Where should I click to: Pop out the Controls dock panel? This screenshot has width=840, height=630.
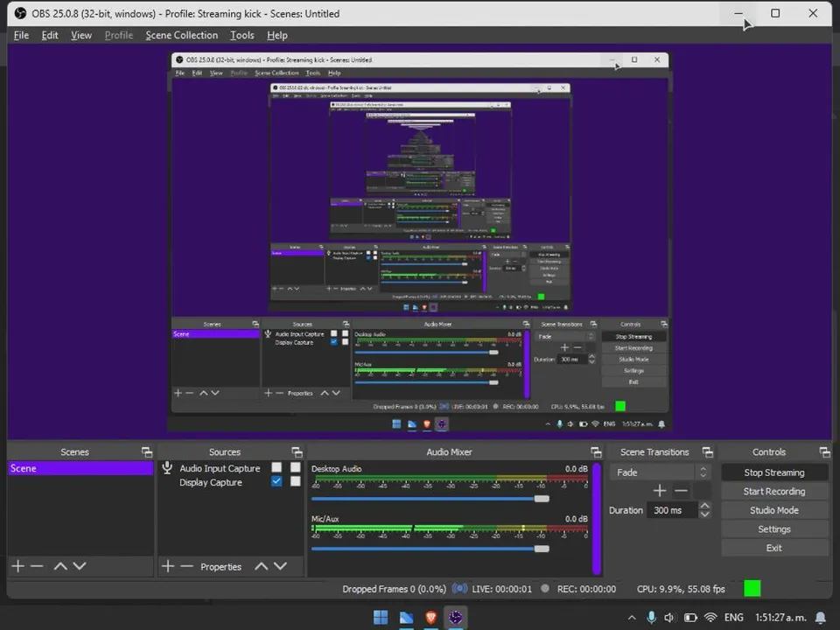coord(824,452)
